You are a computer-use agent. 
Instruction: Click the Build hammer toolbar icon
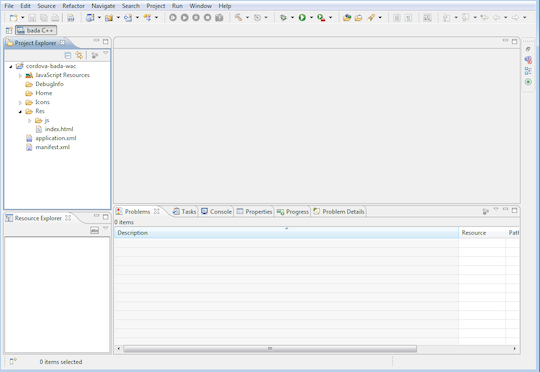238,17
